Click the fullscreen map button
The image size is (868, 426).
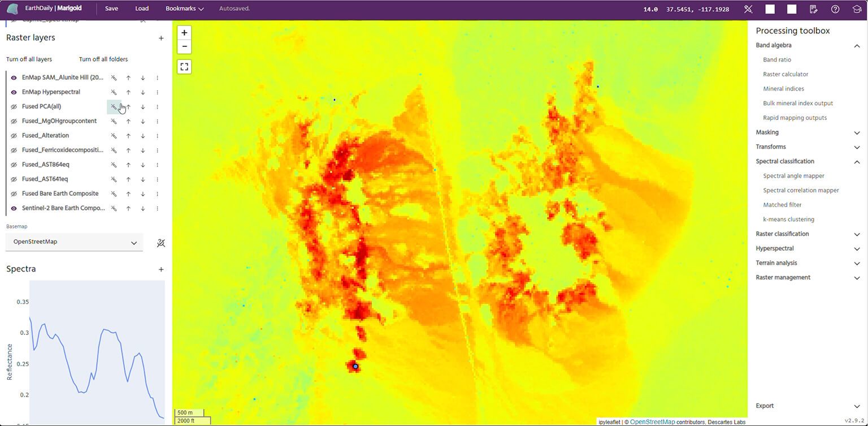184,67
